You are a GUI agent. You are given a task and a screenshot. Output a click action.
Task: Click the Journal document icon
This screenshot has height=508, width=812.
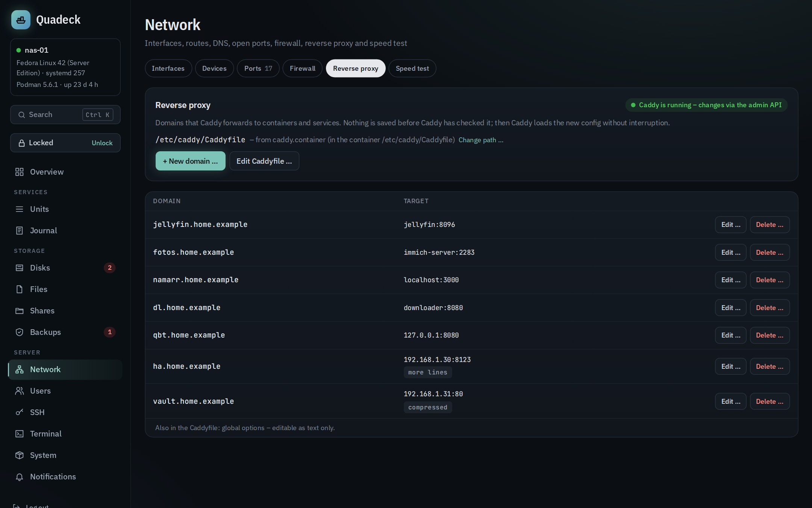(20, 231)
